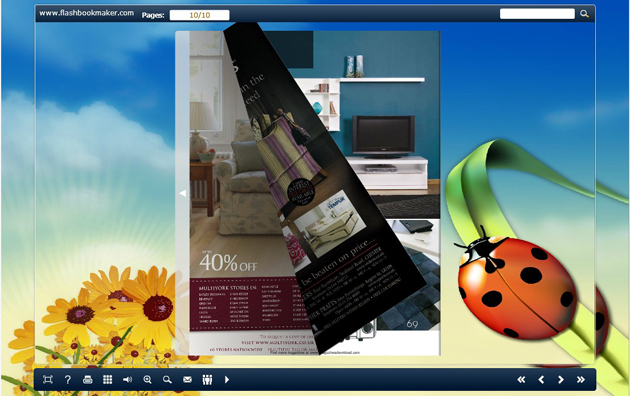Click the 40% OFF text on page
This screenshot has height=396, width=630.
[228, 262]
